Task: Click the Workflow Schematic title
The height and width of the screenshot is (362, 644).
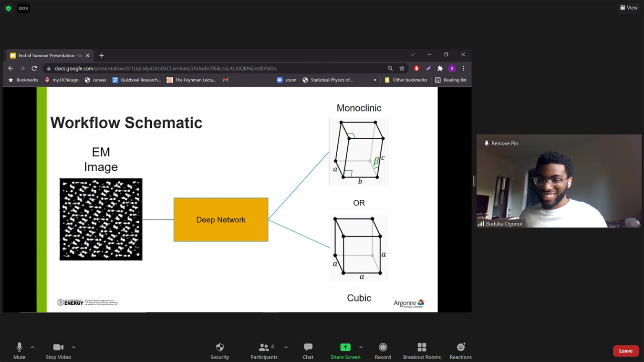Action: (x=126, y=123)
